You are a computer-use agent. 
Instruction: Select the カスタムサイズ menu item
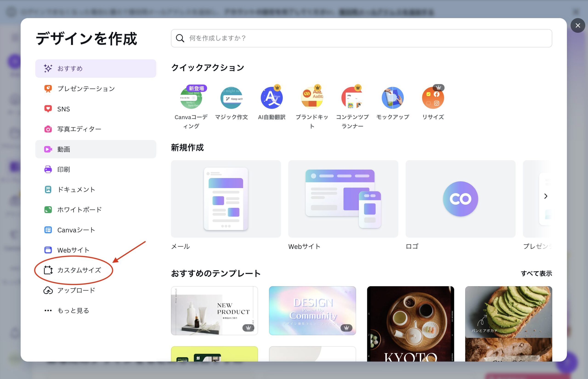click(x=79, y=270)
